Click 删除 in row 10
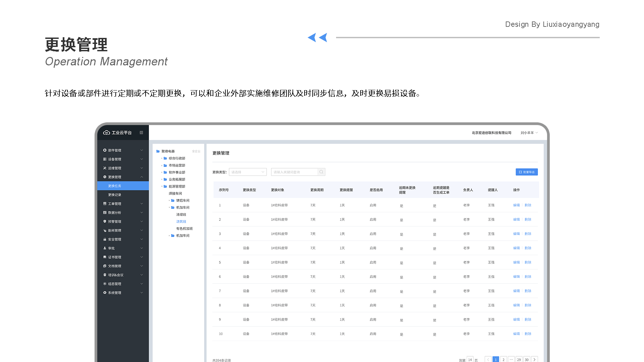644x362 pixels. point(528,334)
